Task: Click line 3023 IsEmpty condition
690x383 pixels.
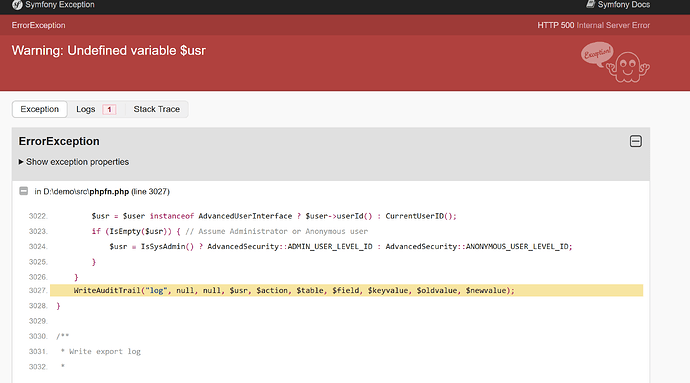Action: (229, 232)
